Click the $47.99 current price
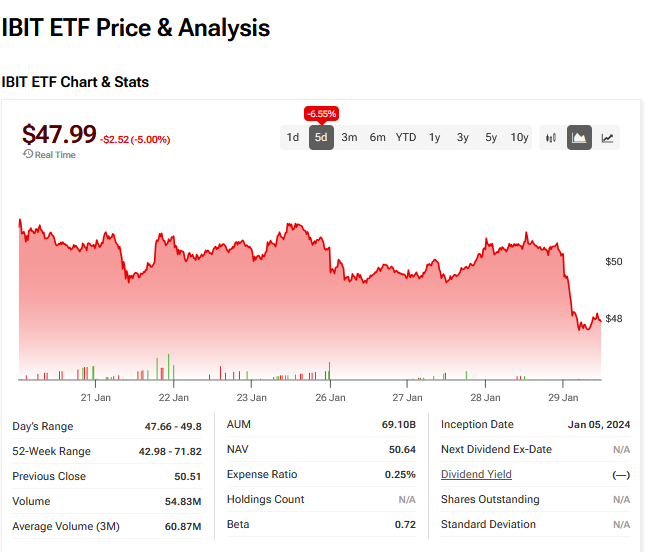Image resolution: width=655 pixels, height=552 pixels. [60, 134]
